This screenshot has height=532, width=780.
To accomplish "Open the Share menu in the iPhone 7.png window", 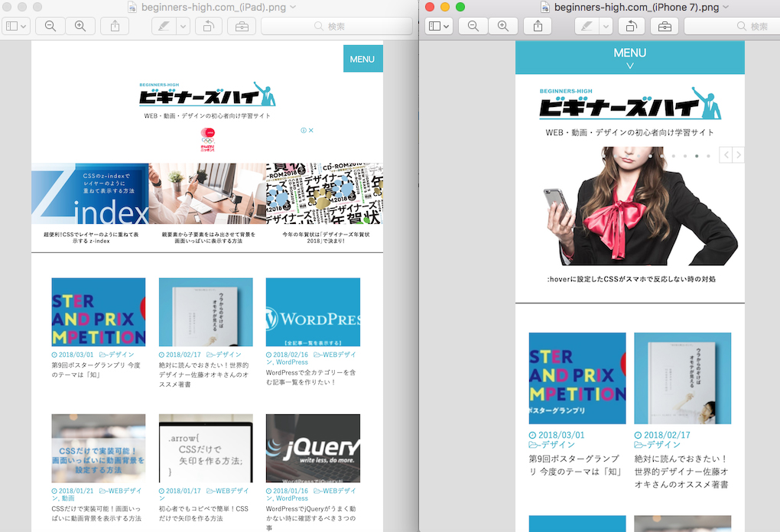I will pyautogui.click(x=538, y=26).
